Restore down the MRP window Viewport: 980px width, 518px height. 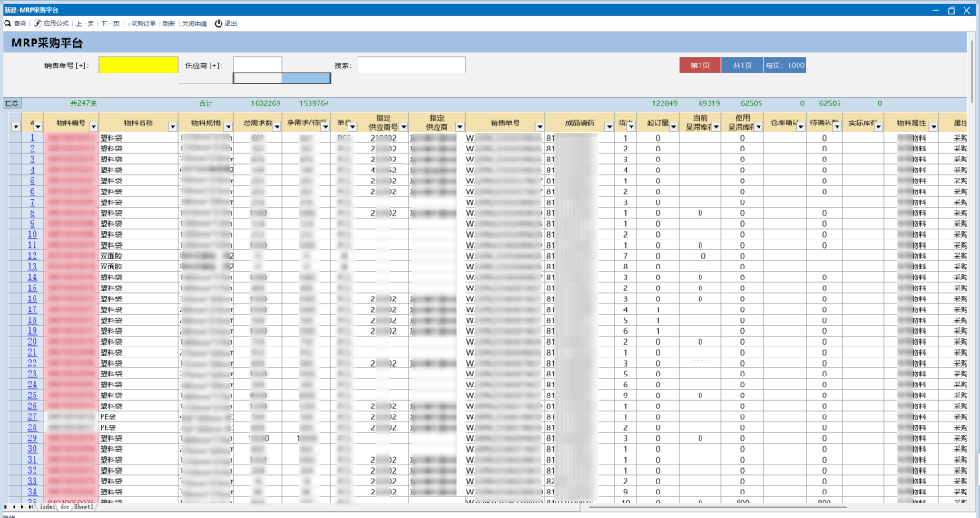pos(951,10)
